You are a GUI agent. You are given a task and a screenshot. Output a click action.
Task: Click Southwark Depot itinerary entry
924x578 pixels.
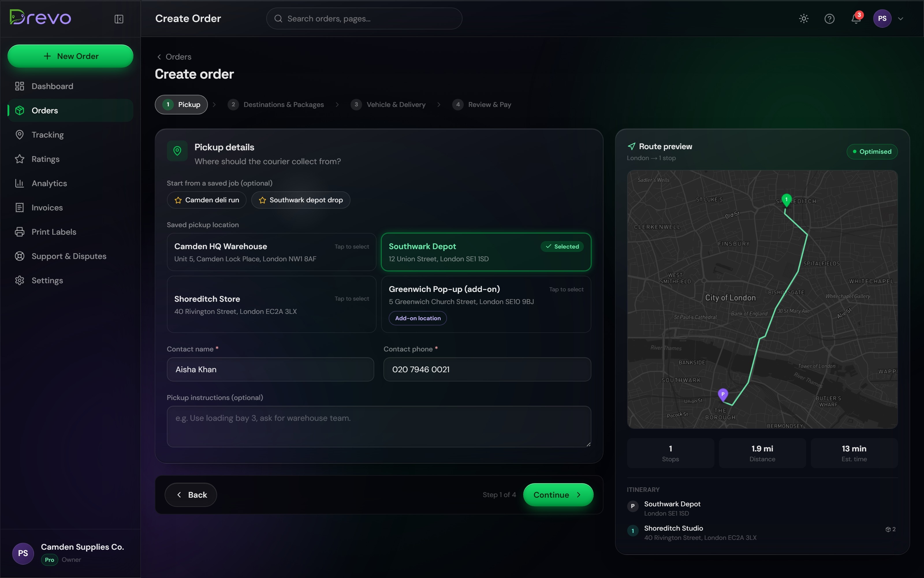(x=762, y=508)
